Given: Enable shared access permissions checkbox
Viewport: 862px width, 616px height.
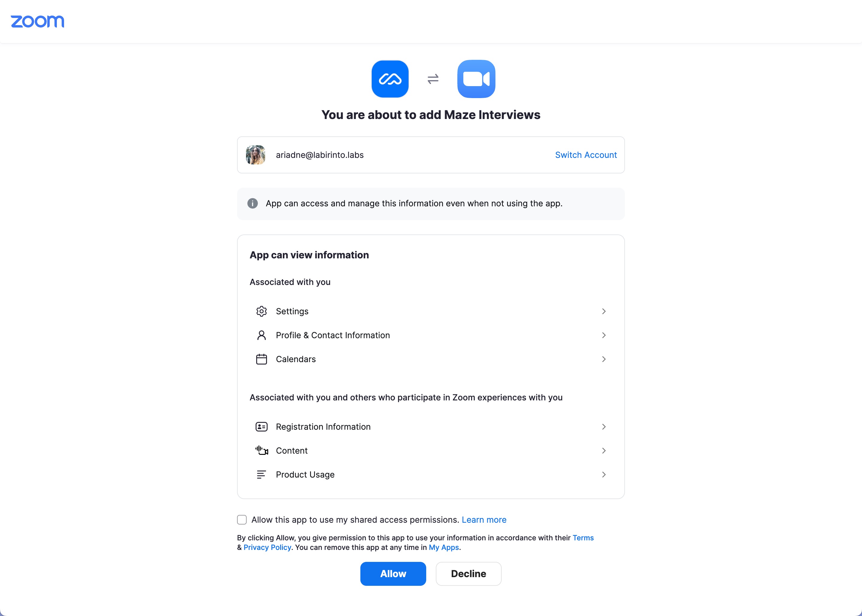Looking at the screenshot, I should 242,519.
